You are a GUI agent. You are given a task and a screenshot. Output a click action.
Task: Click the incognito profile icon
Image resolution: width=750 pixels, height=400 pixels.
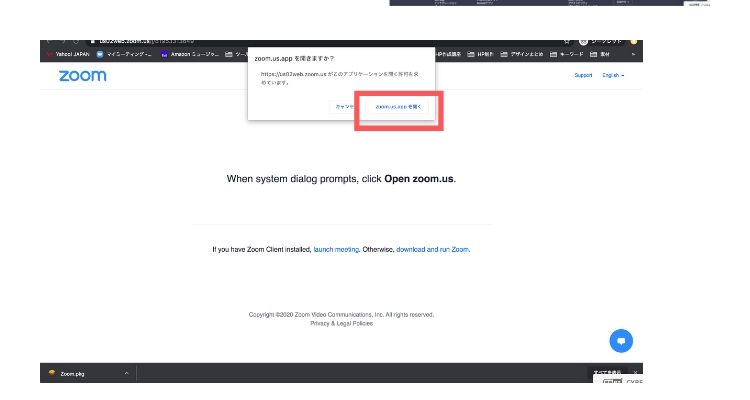point(583,42)
